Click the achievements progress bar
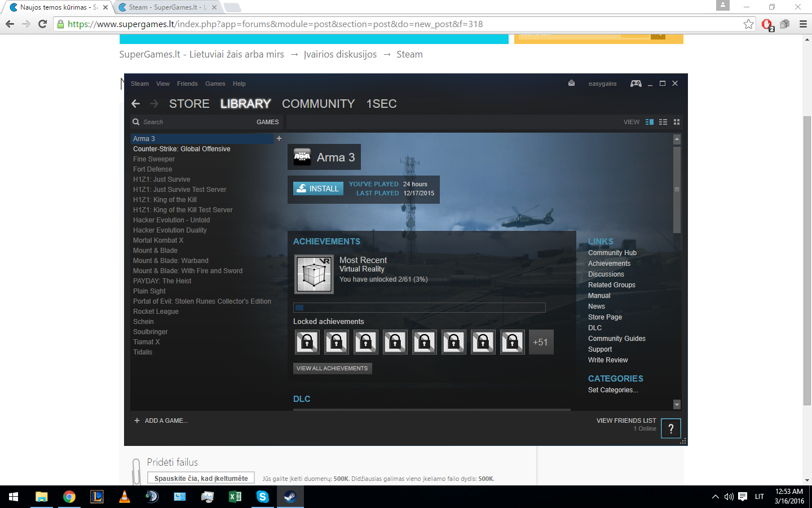This screenshot has height=508, width=812. tap(420, 308)
